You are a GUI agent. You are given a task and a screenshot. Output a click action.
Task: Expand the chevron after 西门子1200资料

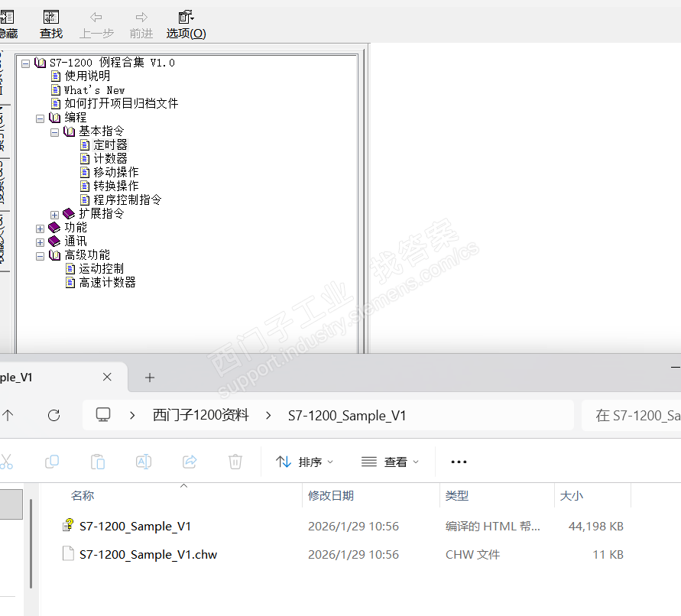click(x=268, y=416)
